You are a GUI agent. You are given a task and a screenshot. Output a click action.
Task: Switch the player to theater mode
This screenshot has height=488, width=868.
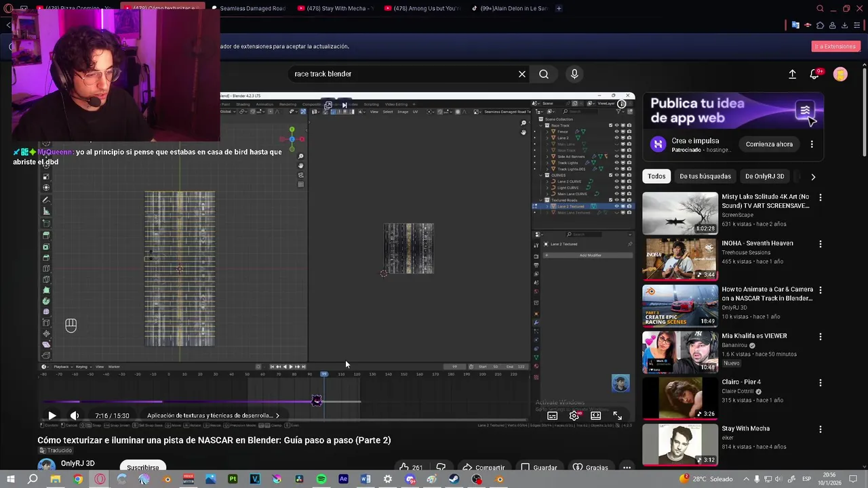pyautogui.click(x=596, y=415)
